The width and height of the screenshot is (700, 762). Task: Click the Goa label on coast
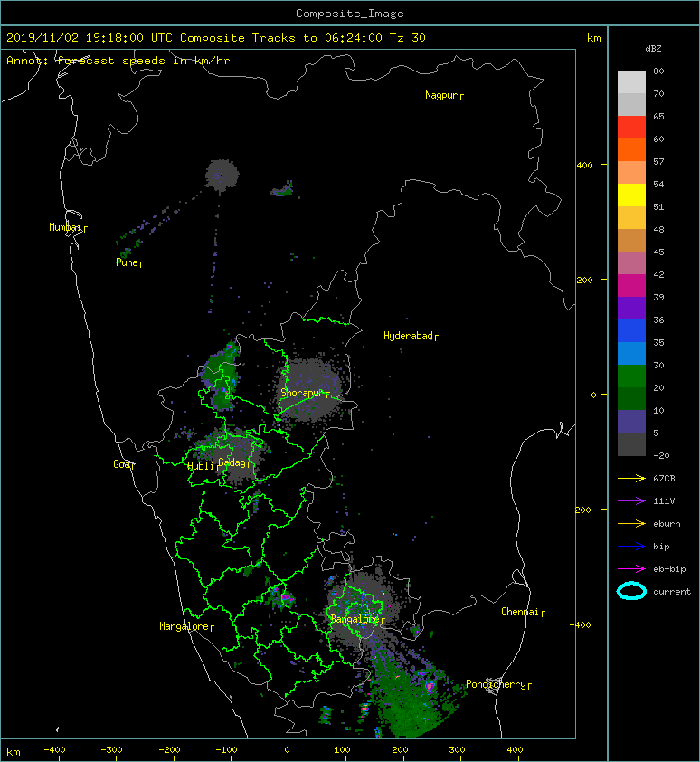click(x=122, y=464)
